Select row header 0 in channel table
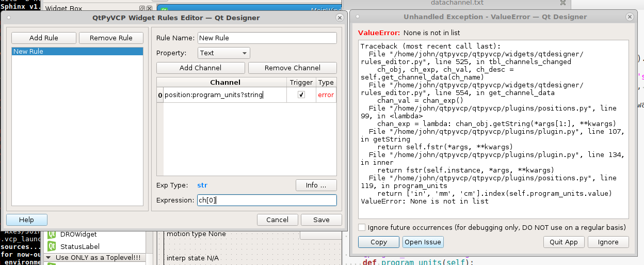The height and width of the screenshot is (265, 644). click(x=160, y=95)
